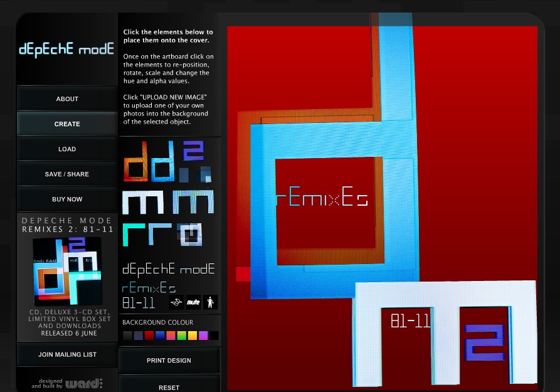The image size is (560, 392).
Task: Open the ABOUT section
Action: [67, 99]
